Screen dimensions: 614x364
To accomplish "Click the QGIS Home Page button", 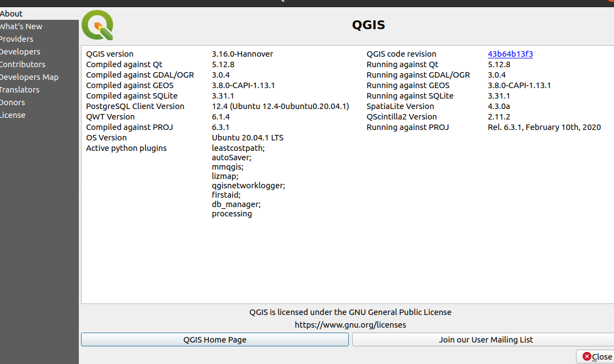I will point(214,340).
